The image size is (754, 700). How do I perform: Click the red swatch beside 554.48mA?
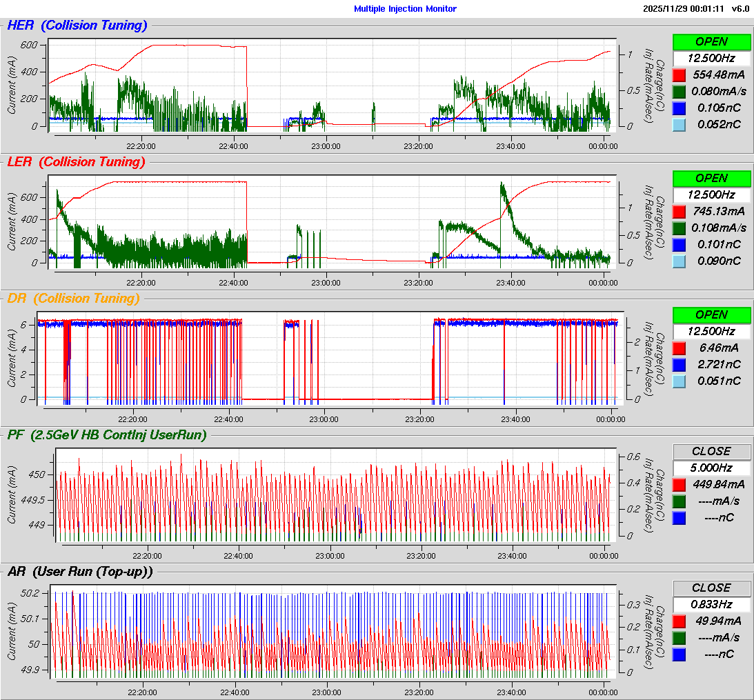tap(679, 74)
